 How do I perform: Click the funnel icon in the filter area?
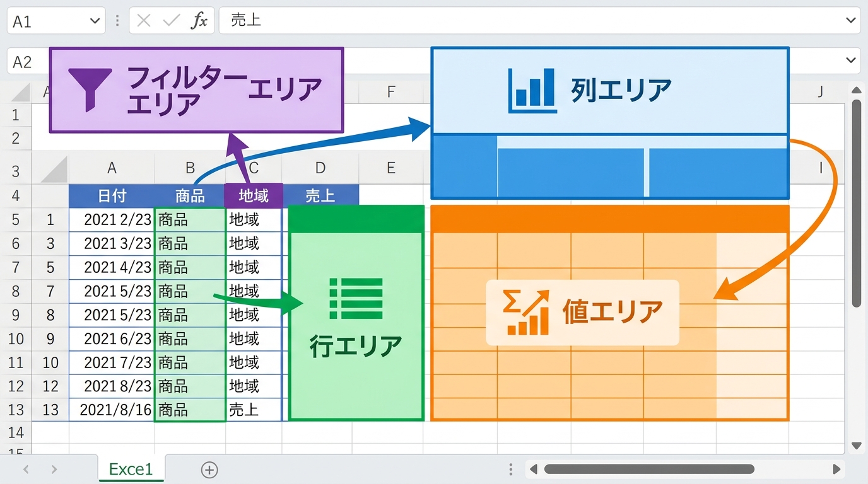[90, 89]
